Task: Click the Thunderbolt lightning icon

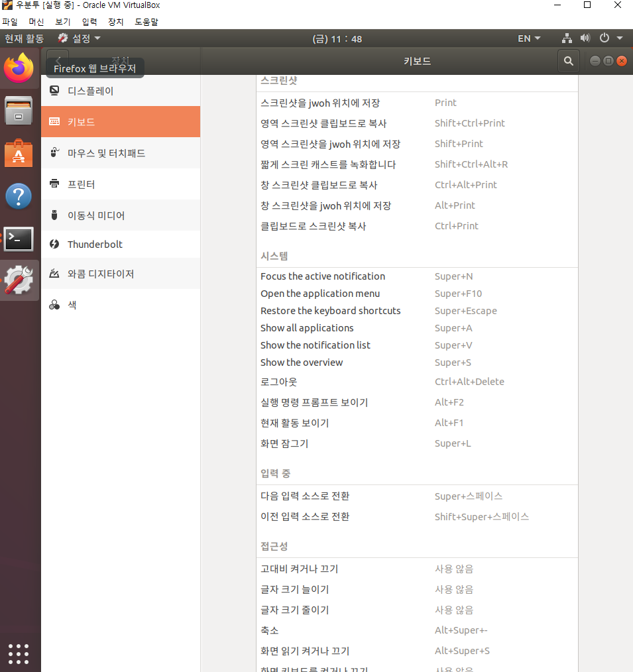Action: pyautogui.click(x=54, y=244)
